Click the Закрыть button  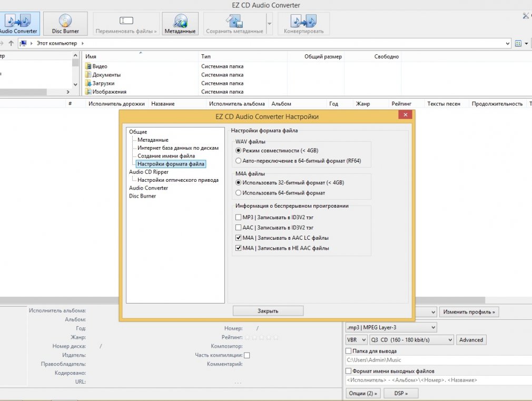point(268,311)
